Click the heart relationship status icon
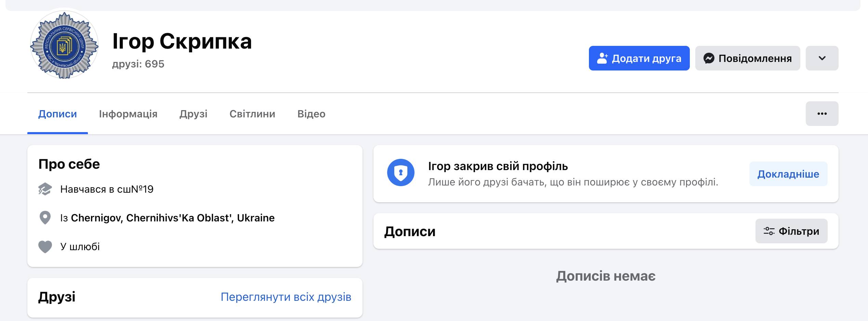This screenshot has height=321, width=868. tap(45, 246)
